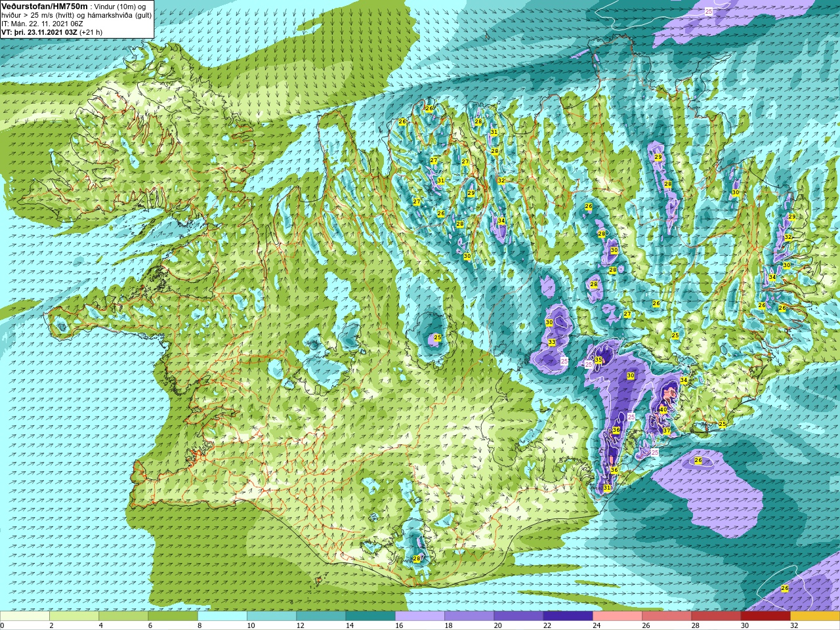Select the 28–30 m/s red legend swatch

(716, 617)
